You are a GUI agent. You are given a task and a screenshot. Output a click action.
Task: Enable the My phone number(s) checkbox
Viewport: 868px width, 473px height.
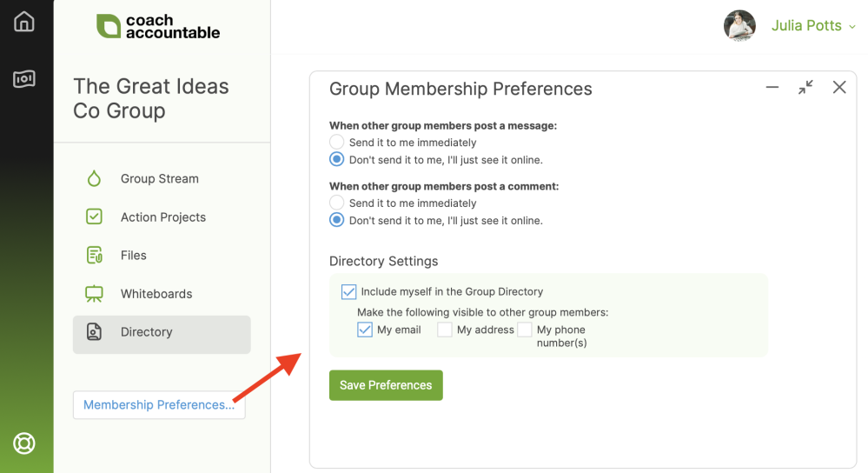click(524, 330)
